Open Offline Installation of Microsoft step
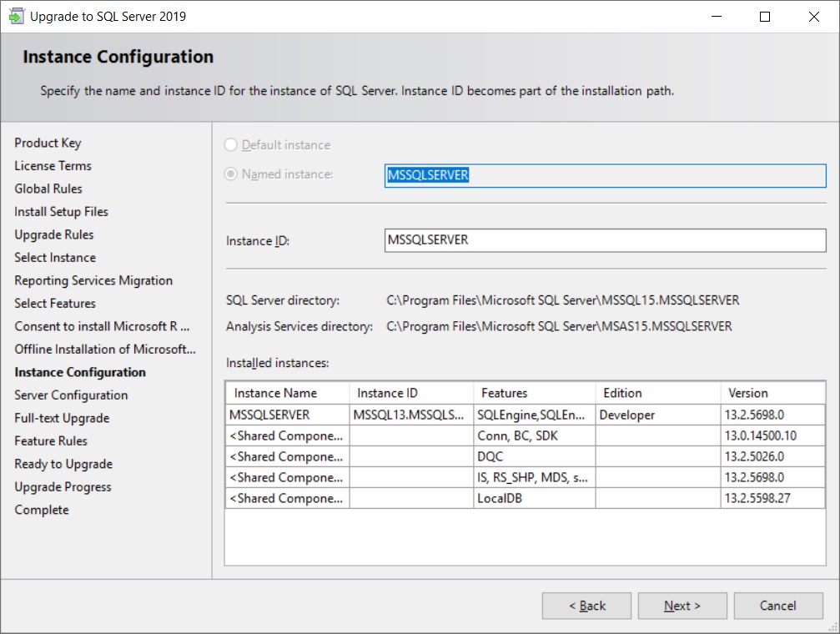Viewport: 840px width, 634px height. coord(105,350)
